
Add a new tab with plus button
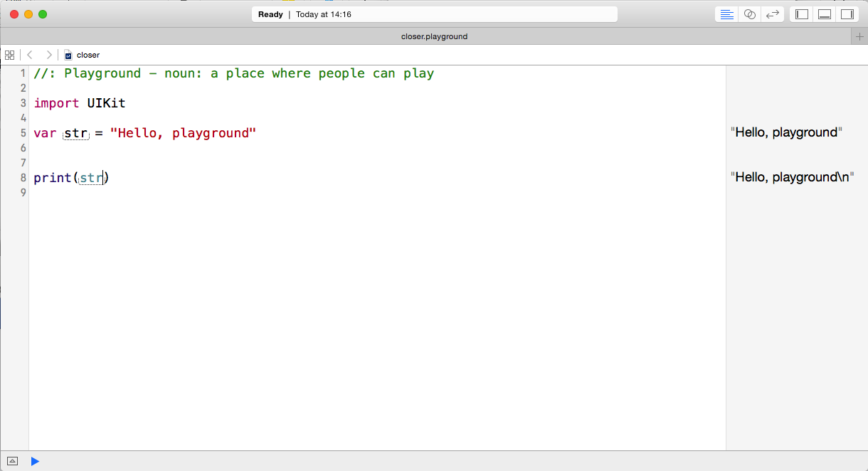pyautogui.click(x=859, y=36)
